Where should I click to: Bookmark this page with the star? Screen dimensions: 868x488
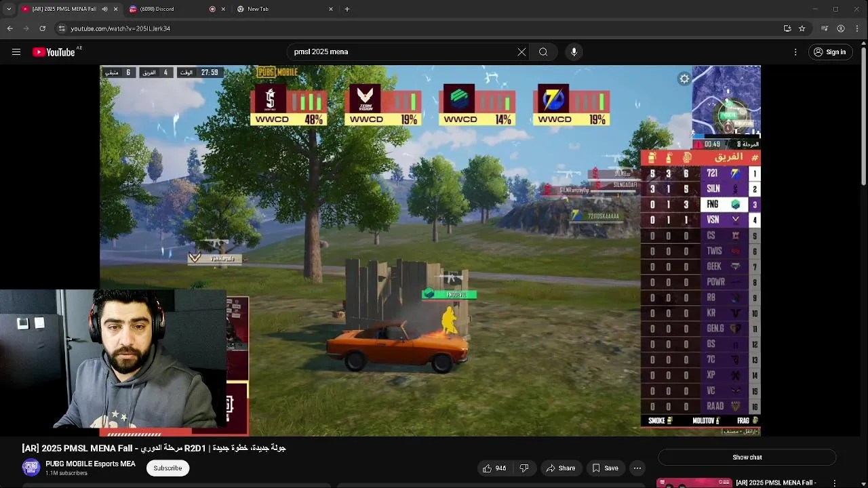[x=802, y=28]
